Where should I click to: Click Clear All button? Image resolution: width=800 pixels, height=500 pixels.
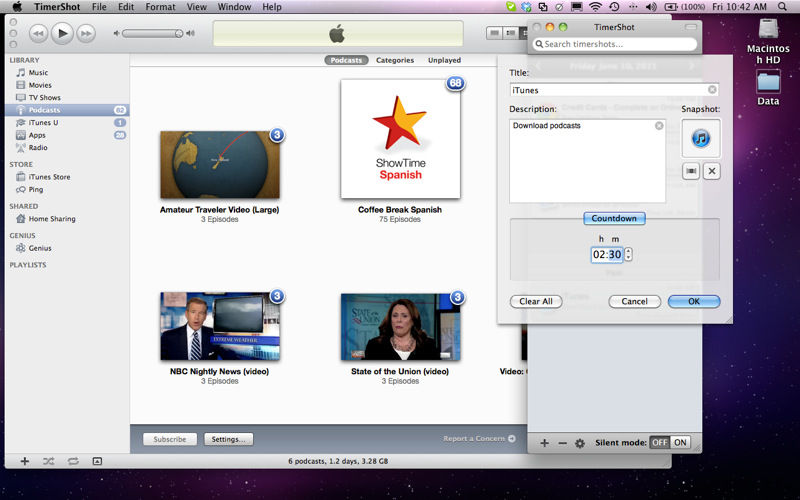536,302
